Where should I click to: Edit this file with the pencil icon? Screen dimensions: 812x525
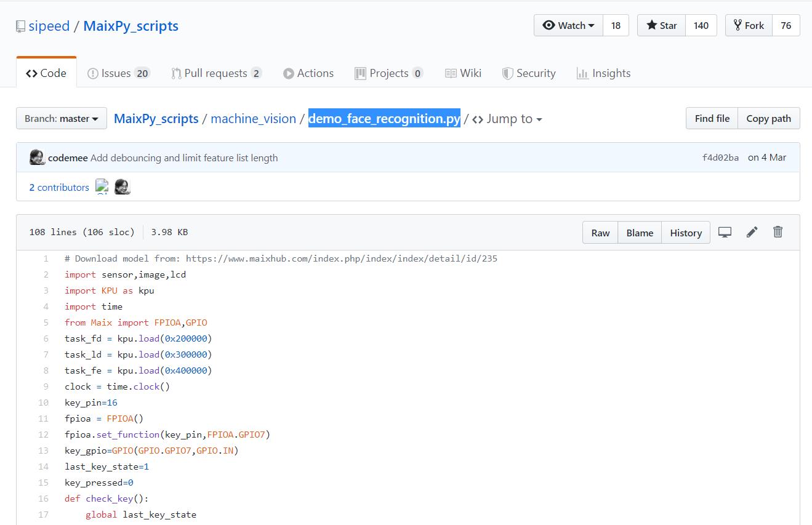click(752, 232)
